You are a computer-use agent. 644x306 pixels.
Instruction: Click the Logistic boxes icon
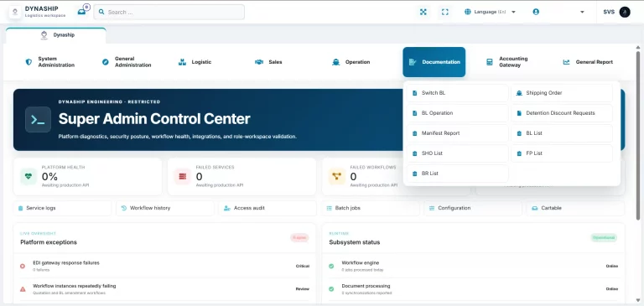point(182,62)
